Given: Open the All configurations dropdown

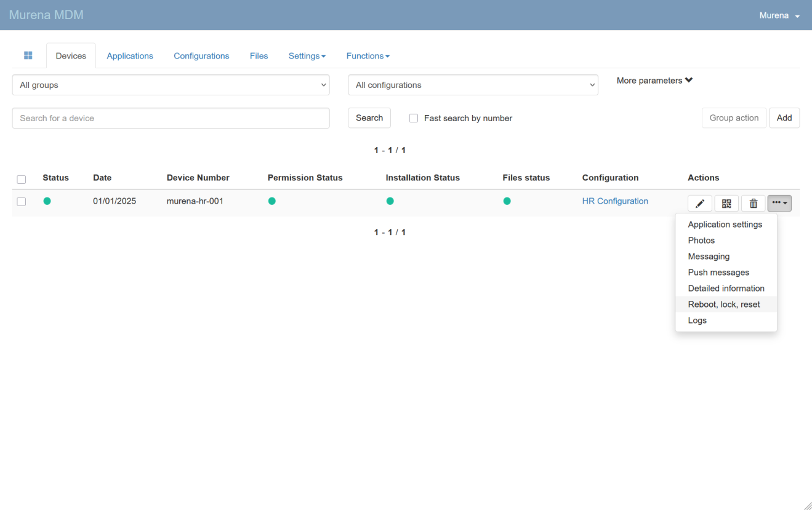Looking at the screenshot, I should coord(473,85).
